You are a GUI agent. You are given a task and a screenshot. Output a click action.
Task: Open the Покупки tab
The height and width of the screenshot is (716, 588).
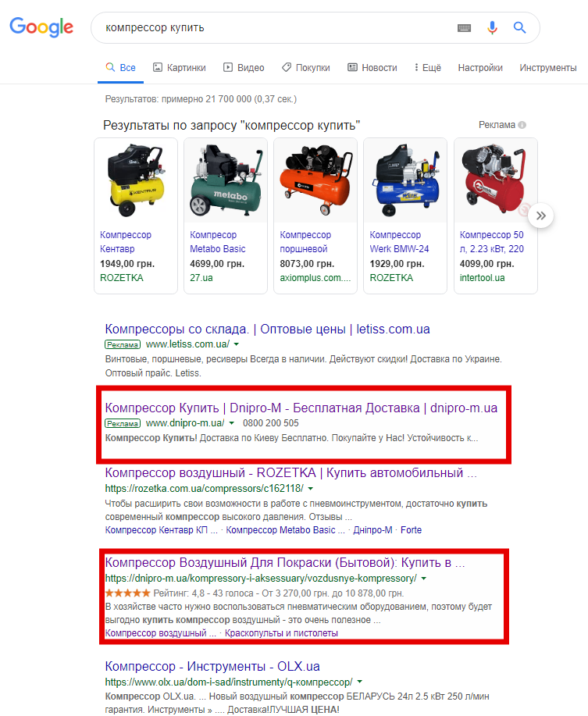pyautogui.click(x=305, y=68)
